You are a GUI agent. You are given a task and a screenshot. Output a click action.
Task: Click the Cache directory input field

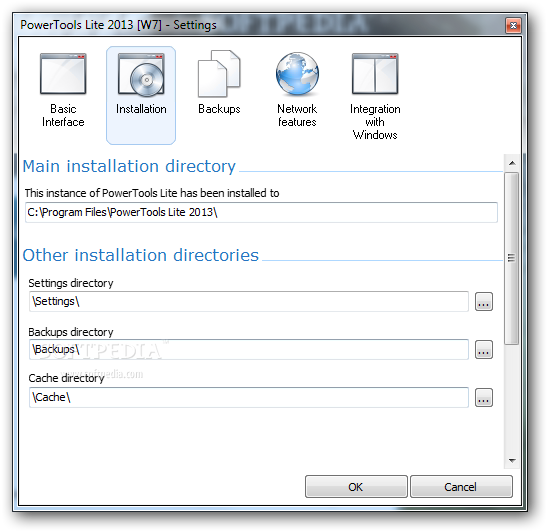pyautogui.click(x=249, y=397)
